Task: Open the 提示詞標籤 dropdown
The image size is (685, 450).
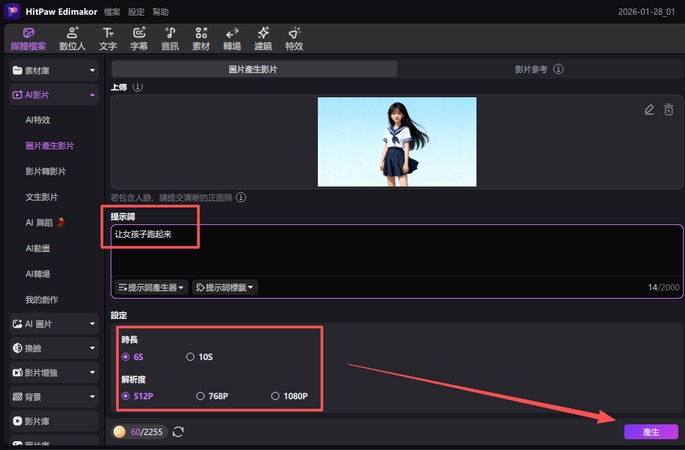Action: click(225, 288)
